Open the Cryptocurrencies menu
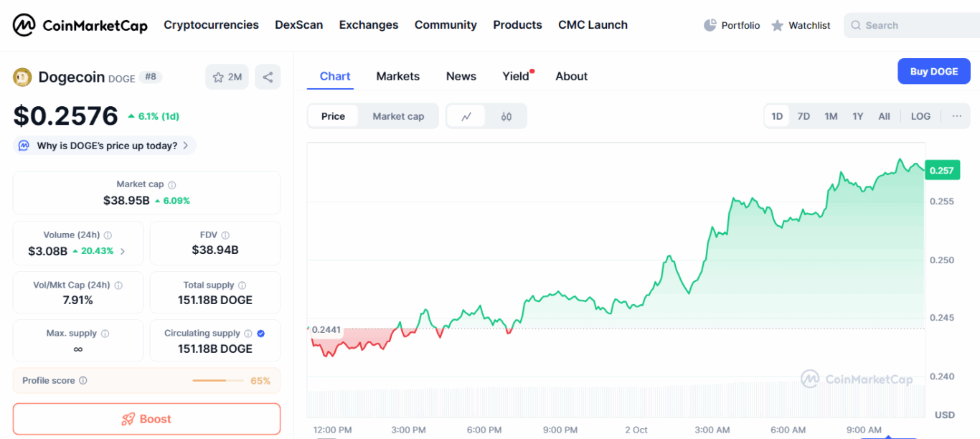The image size is (980, 439). 211,25
